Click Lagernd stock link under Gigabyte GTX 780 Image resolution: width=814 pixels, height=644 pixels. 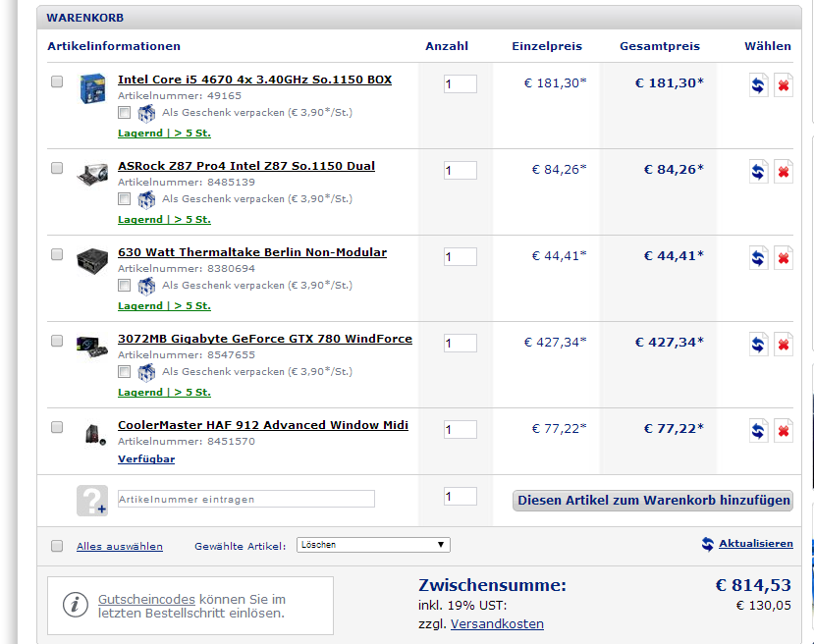tap(164, 393)
